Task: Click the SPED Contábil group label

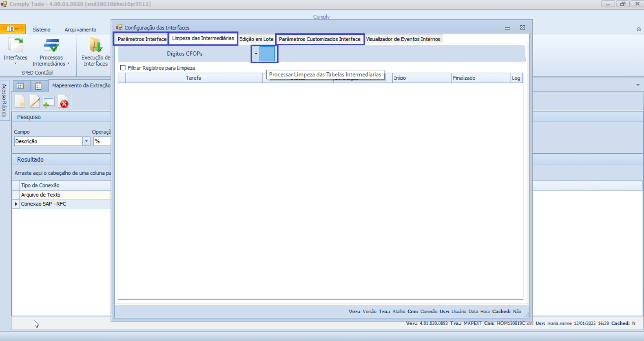Action: coord(38,73)
